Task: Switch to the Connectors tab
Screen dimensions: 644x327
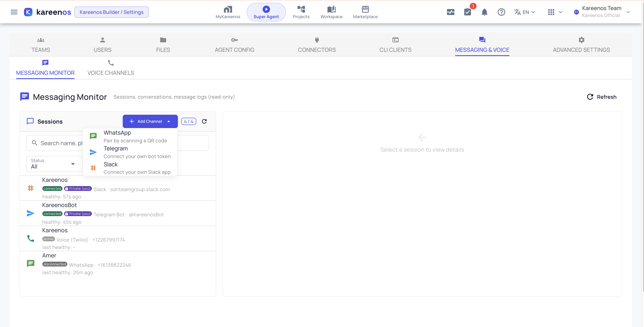Action: [317, 45]
